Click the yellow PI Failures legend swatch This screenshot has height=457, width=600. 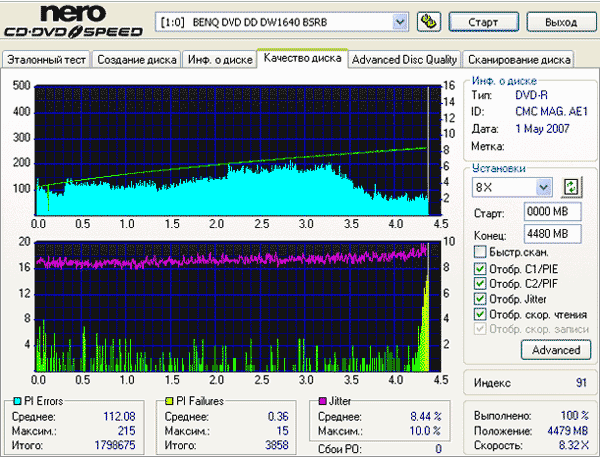coord(169,401)
